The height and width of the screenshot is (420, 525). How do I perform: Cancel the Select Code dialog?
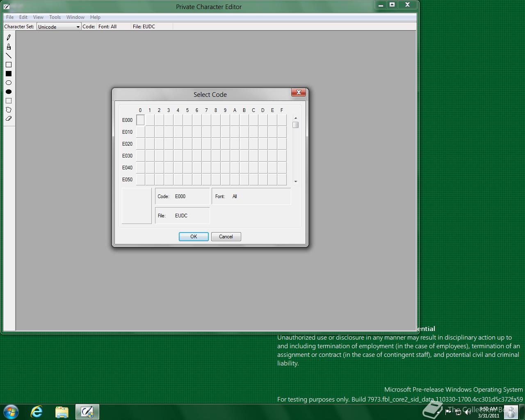[226, 237]
